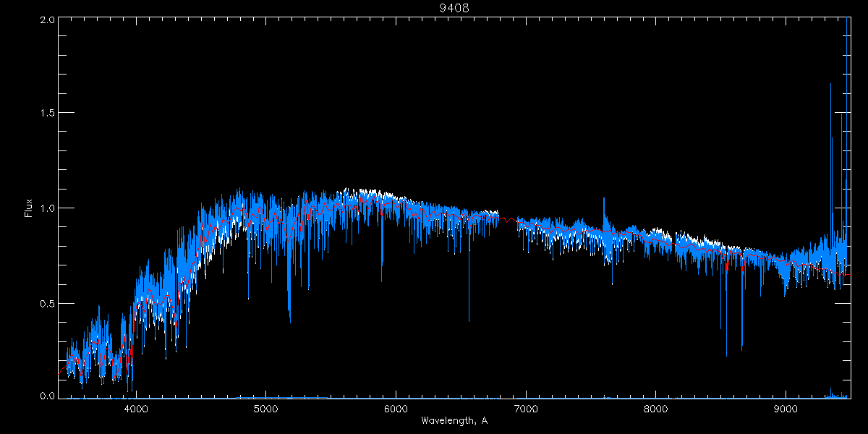The height and width of the screenshot is (434, 868).
Task: Click the 4000 x-axis tick label
Action: (x=136, y=409)
